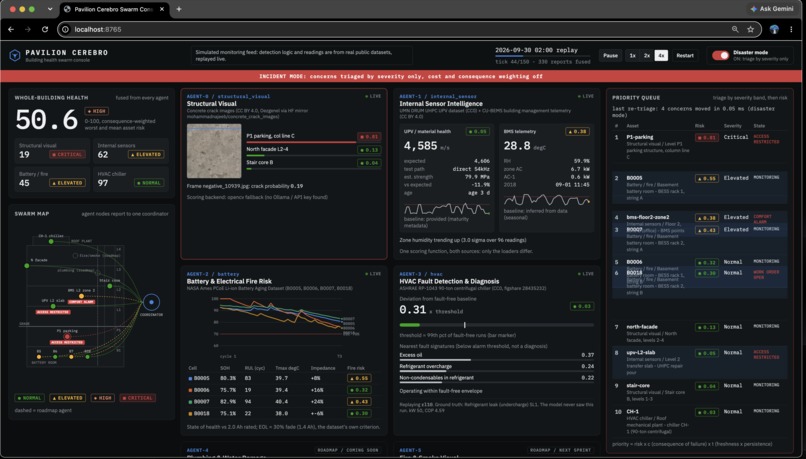Image resolution: width=806 pixels, height=459 pixels.
Task: Open stair-core in the priority queue
Action: (700, 392)
